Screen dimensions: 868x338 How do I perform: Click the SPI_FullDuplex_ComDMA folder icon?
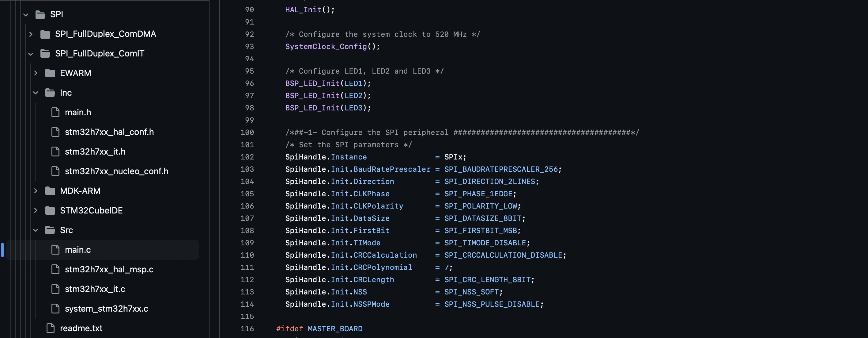(45, 34)
